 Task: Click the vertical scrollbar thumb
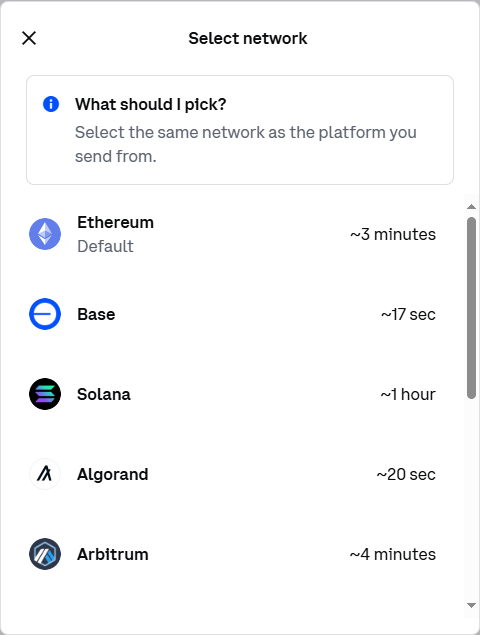471,308
